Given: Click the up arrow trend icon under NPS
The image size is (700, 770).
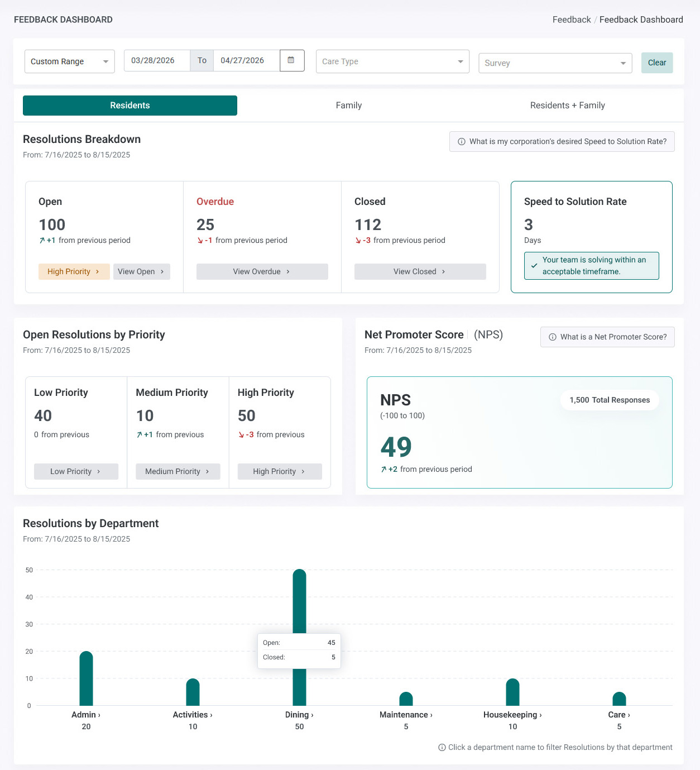Looking at the screenshot, I should [383, 470].
